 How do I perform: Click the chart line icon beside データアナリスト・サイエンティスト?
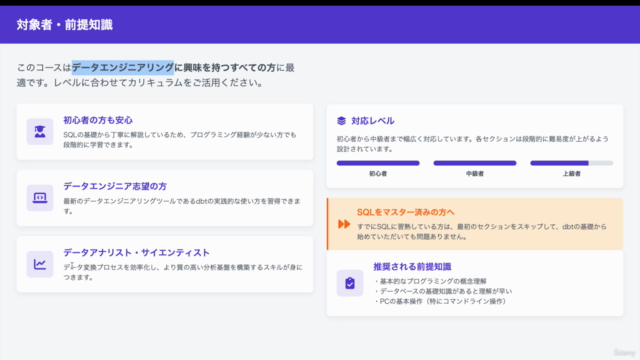[x=40, y=264]
